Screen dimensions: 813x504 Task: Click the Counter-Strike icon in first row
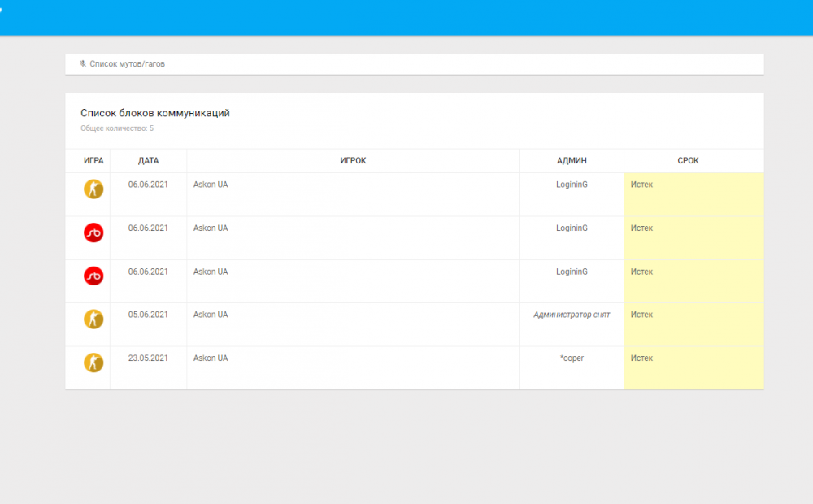tap(93, 189)
